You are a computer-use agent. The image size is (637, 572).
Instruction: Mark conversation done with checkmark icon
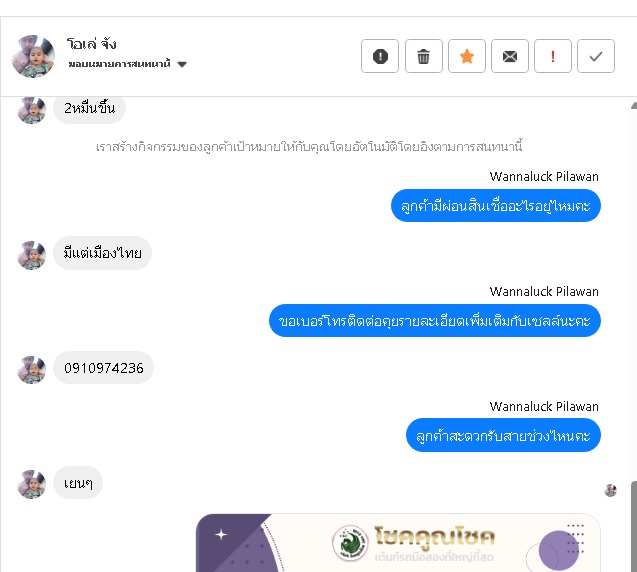(596, 56)
